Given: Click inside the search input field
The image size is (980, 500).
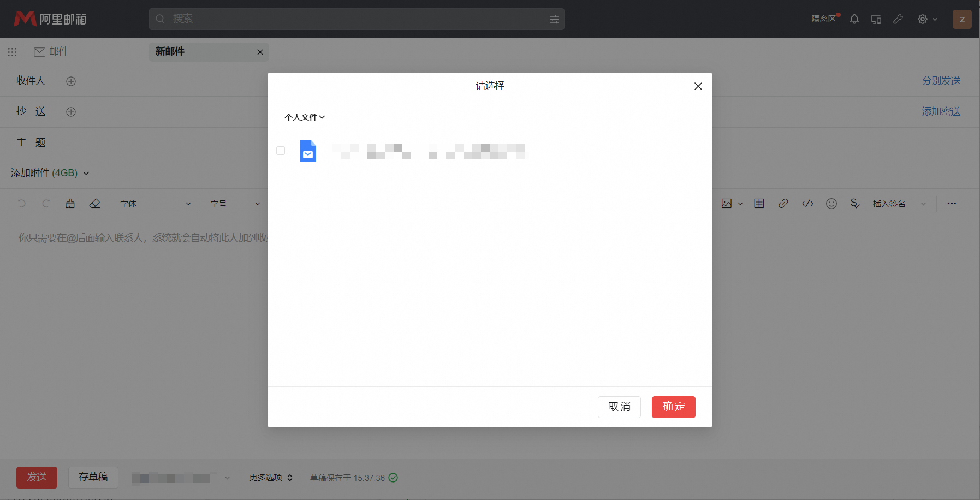Looking at the screenshot, I should 355,19.
